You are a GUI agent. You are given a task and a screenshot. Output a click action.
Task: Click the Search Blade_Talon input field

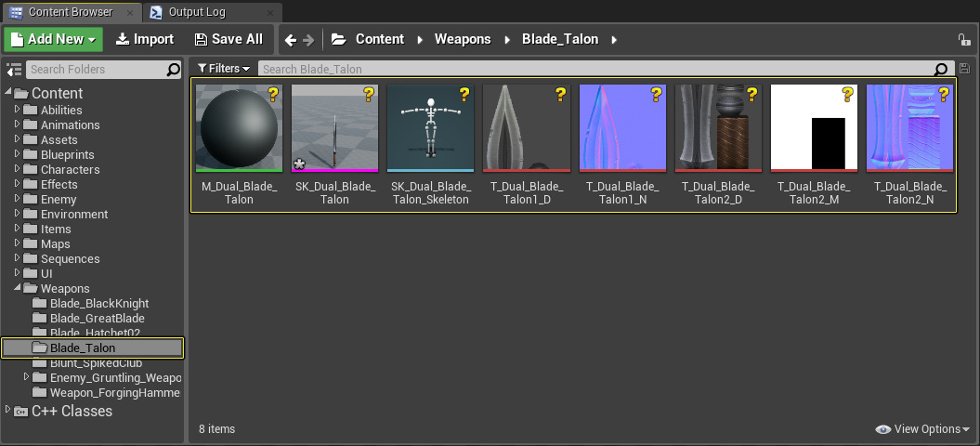point(595,69)
